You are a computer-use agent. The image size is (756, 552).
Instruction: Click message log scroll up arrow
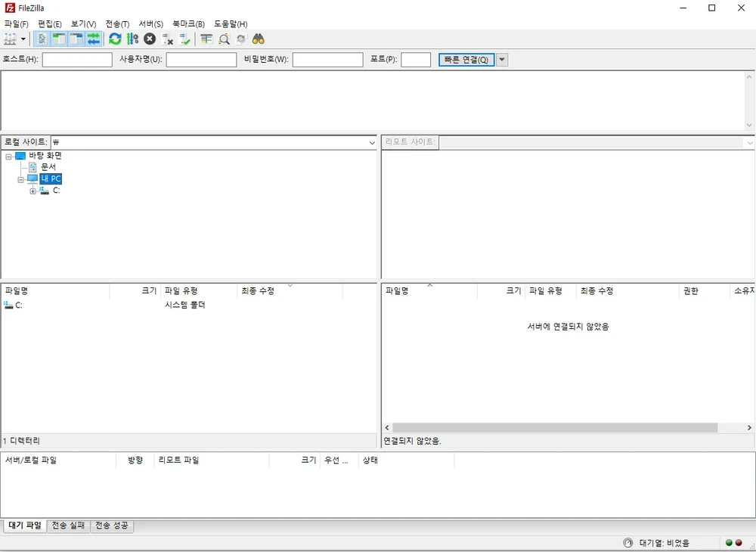pyautogui.click(x=749, y=76)
